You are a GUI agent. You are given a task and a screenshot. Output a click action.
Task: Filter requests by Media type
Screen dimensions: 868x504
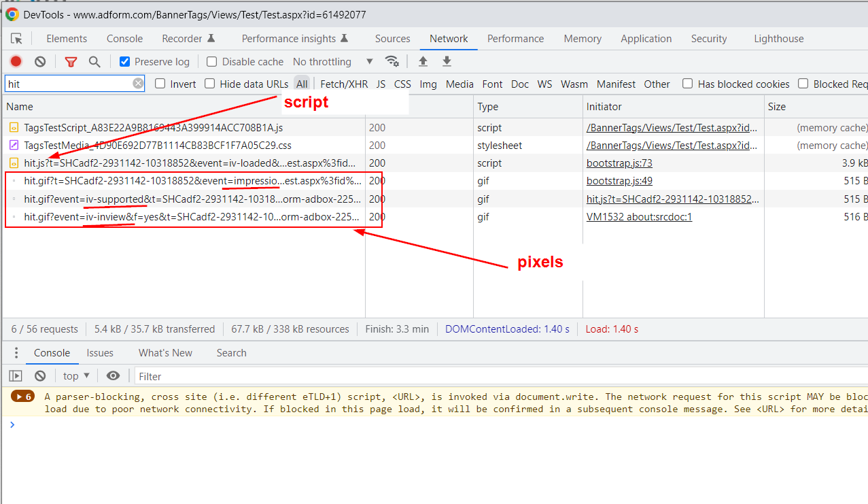pos(459,84)
